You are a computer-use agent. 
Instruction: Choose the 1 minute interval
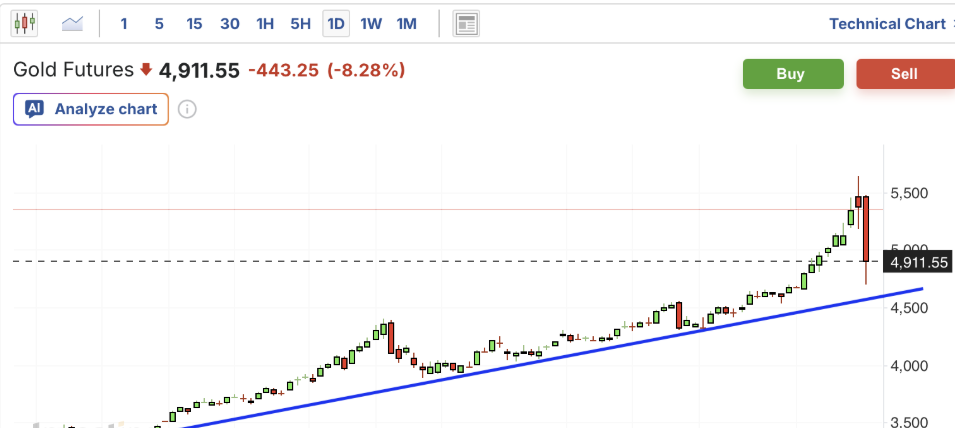[x=124, y=24]
